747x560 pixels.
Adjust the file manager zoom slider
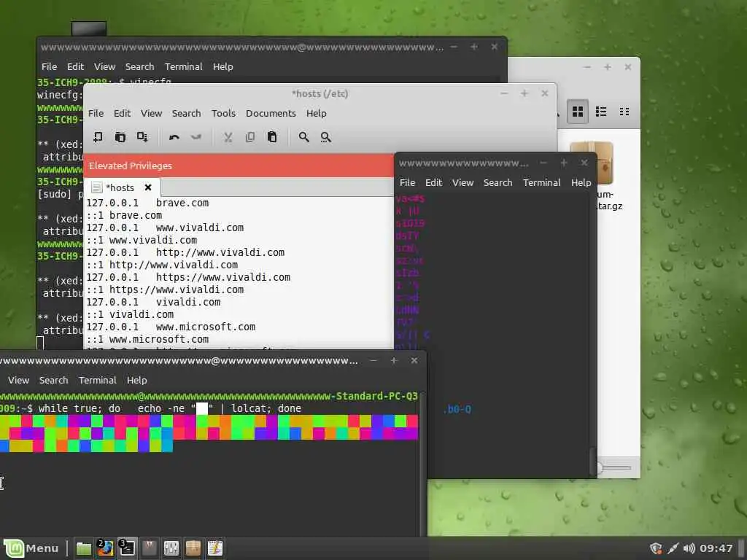[x=616, y=468]
